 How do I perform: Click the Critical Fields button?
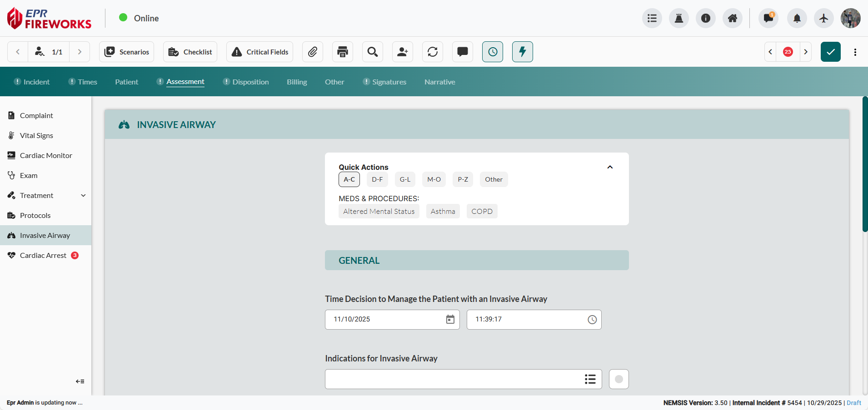coord(260,52)
